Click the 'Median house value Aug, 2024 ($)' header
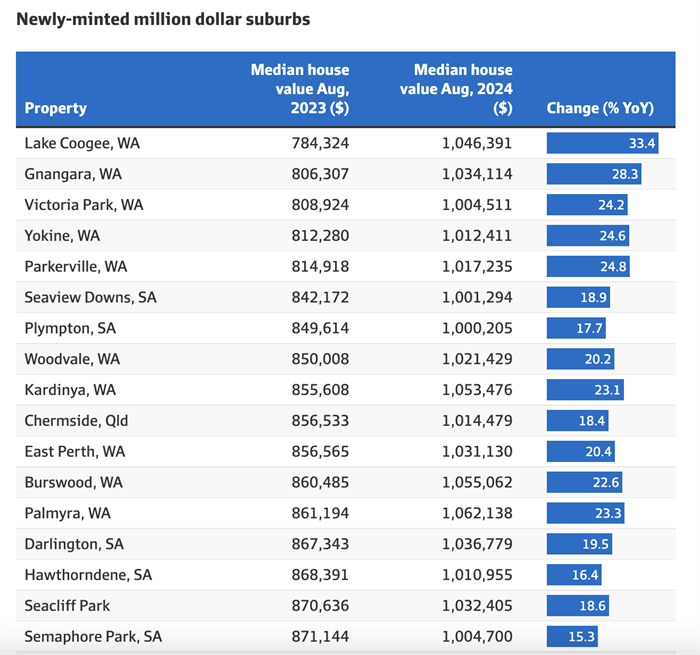 (456, 89)
